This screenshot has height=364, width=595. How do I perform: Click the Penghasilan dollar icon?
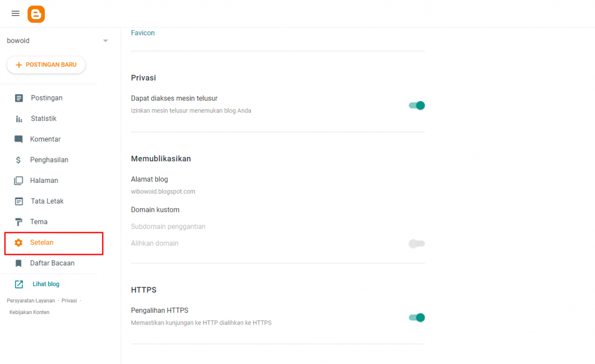click(x=19, y=160)
